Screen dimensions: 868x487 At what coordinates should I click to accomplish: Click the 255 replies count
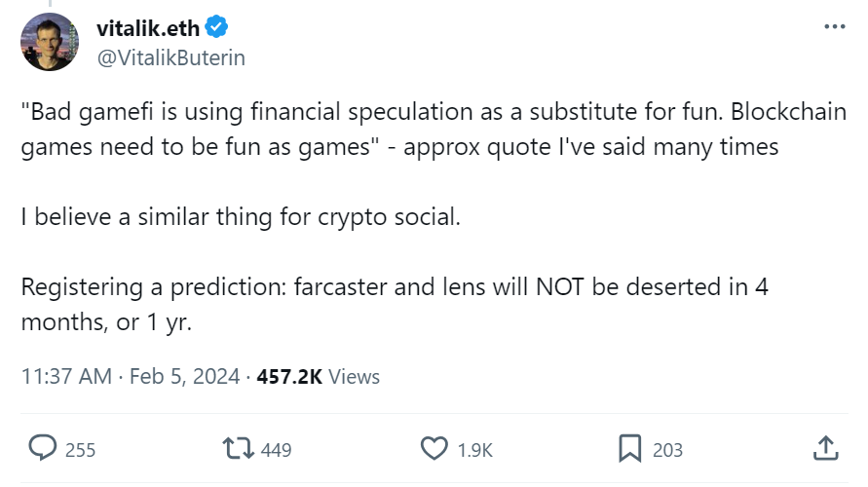(80, 450)
